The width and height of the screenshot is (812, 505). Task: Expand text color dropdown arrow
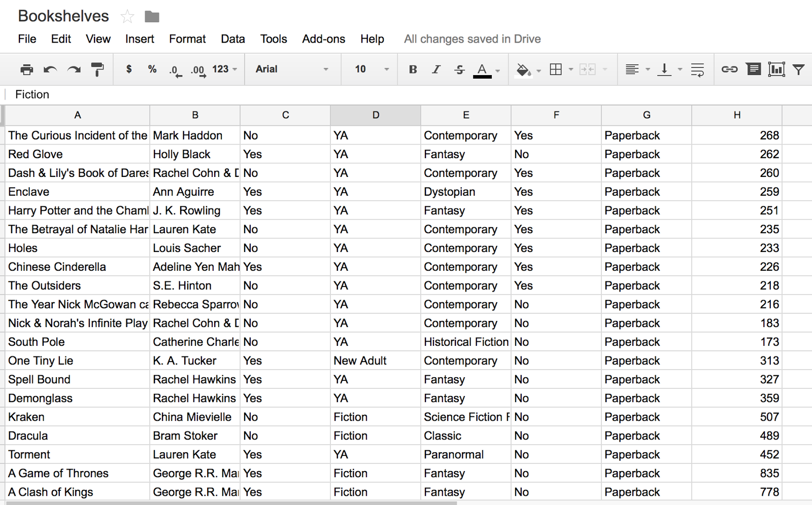tap(498, 70)
